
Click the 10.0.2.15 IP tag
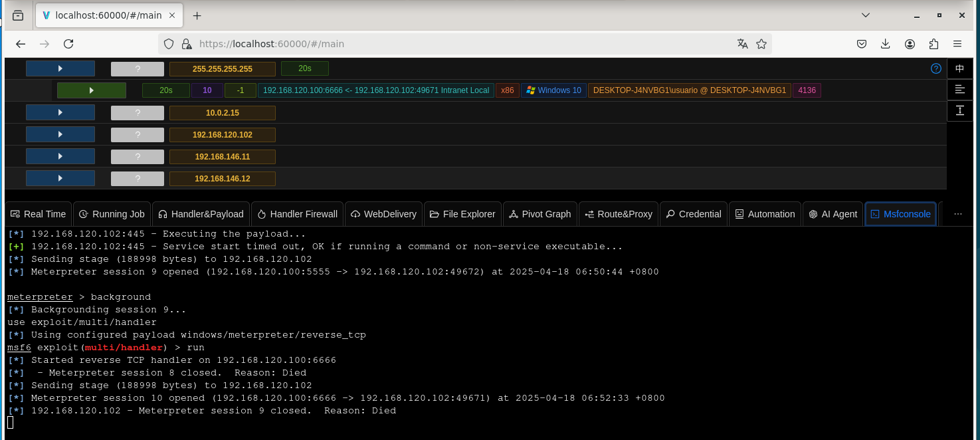(223, 113)
